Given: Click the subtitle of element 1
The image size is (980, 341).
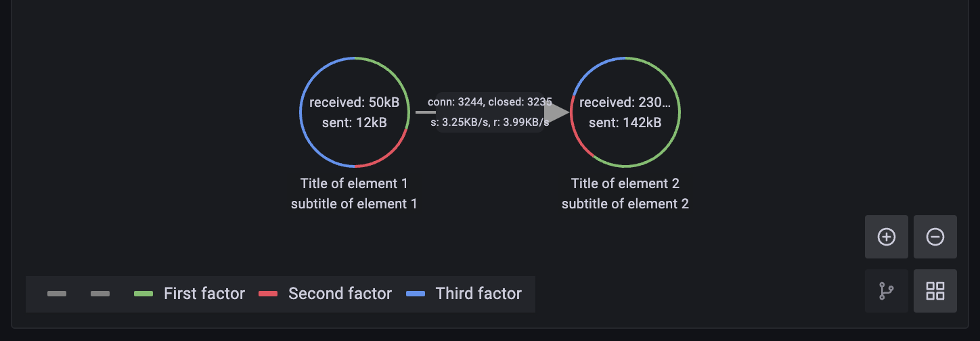Looking at the screenshot, I should 354,204.
